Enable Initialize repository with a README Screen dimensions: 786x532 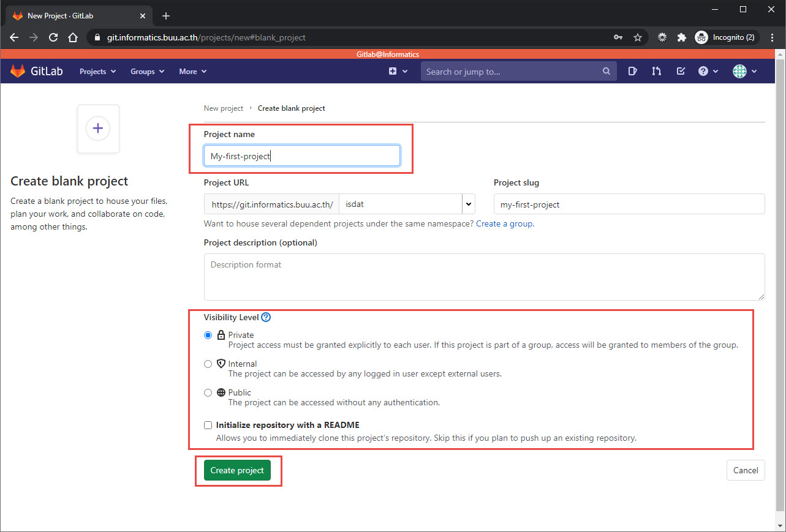coord(208,425)
